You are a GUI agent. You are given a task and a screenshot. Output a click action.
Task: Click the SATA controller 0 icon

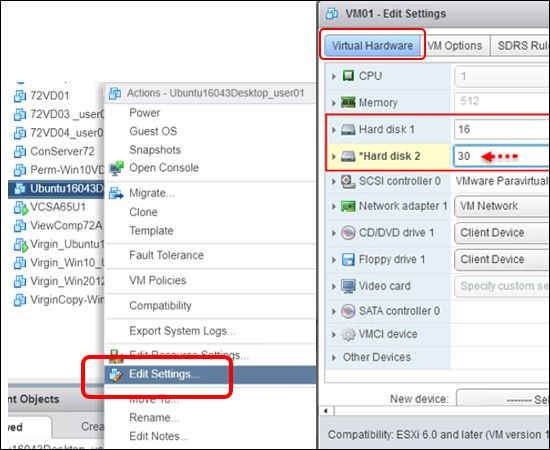pos(348,311)
